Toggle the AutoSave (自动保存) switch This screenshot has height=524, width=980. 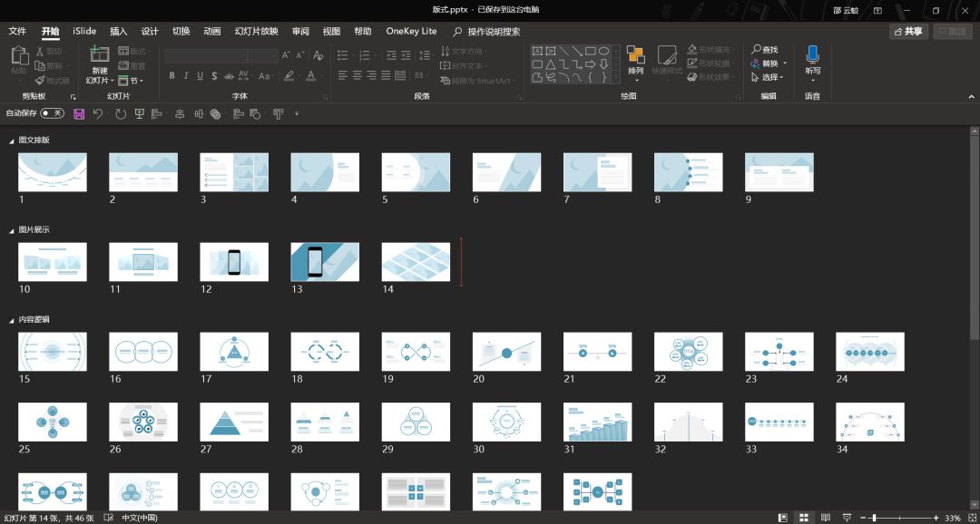pyautogui.click(x=52, y=113)
